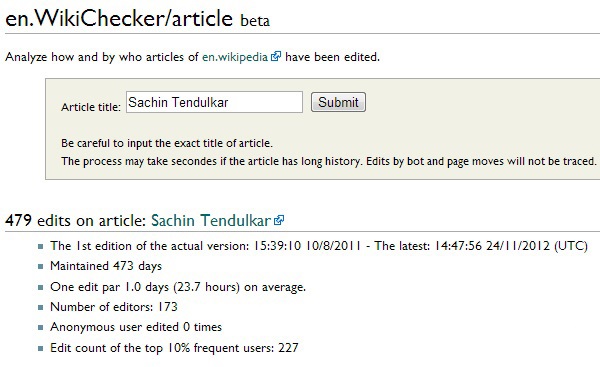
Task: Click the 'Be careful to input' note
Action: click(x=167, y=143)
